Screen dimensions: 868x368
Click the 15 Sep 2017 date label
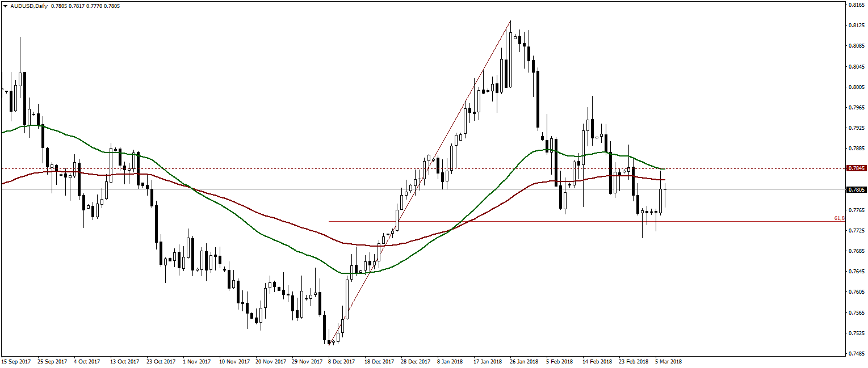15,361
